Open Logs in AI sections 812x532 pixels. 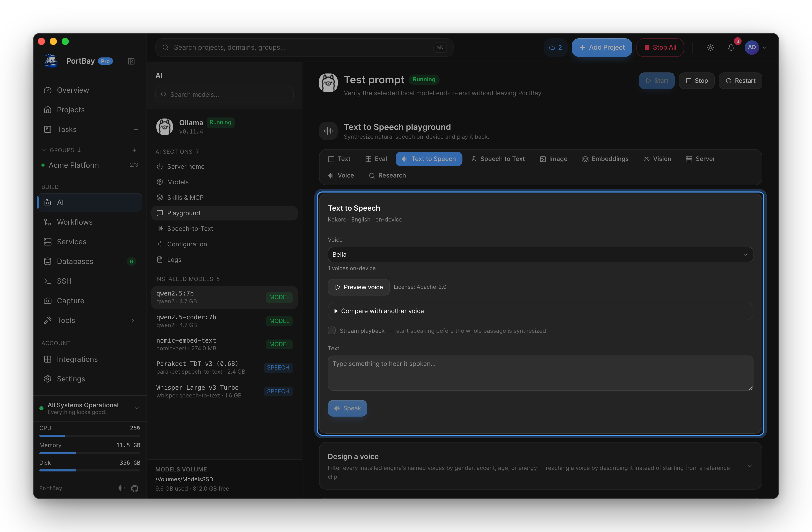tap(224, 260)
